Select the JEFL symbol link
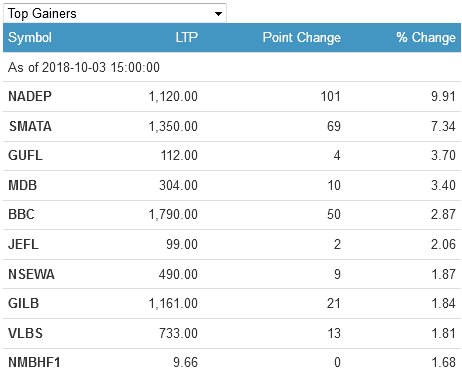This screenshot has width=462, height=374. (23, 244)
